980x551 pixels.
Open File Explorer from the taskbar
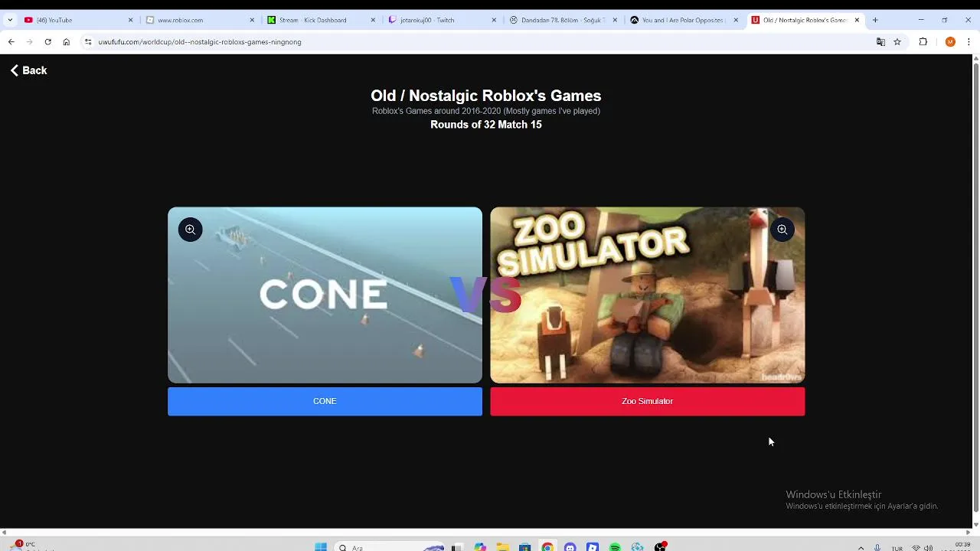(502, 546)
